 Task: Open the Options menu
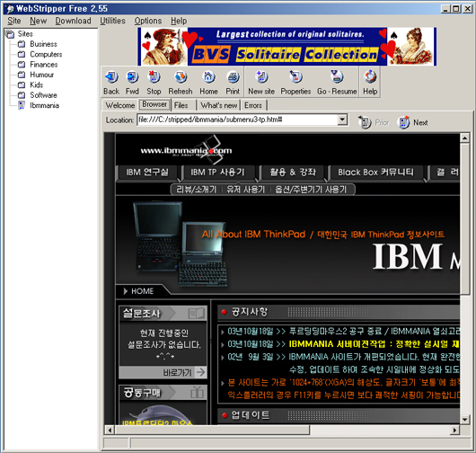tap(148, 21)
